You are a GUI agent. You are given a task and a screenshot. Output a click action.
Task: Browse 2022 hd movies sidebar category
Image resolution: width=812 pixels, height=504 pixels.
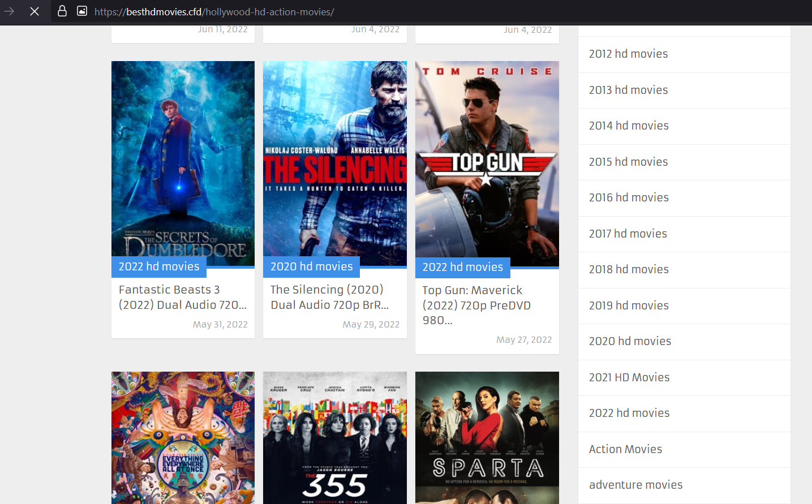[629, 413]
